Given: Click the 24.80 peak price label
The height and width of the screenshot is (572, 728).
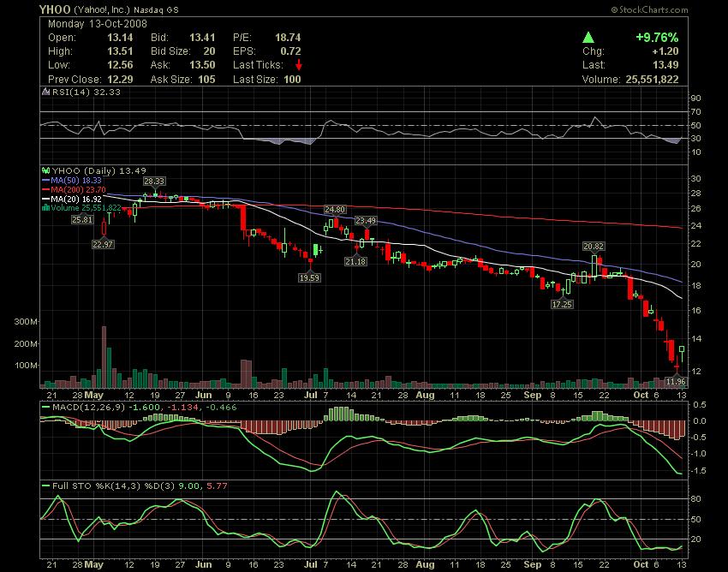Looking at the screenshot, I should [x=335, y=210].
